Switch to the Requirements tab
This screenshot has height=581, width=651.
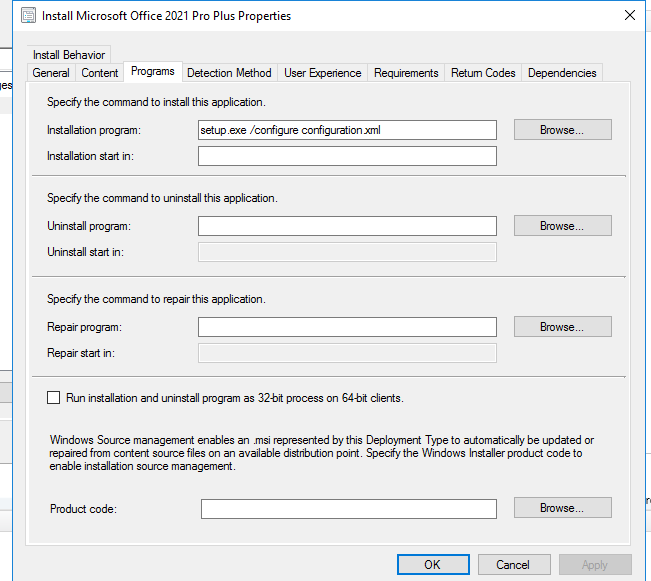coord(406,73)
